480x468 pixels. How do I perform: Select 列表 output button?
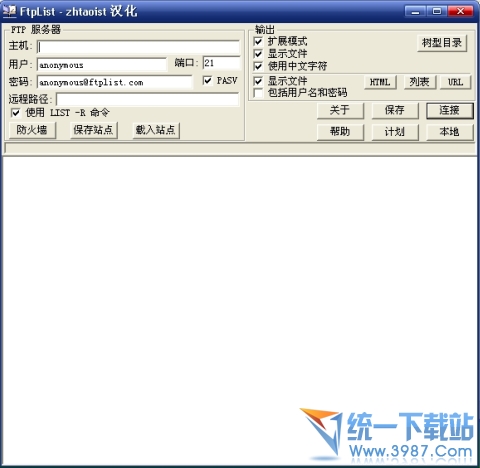point(419,82)
